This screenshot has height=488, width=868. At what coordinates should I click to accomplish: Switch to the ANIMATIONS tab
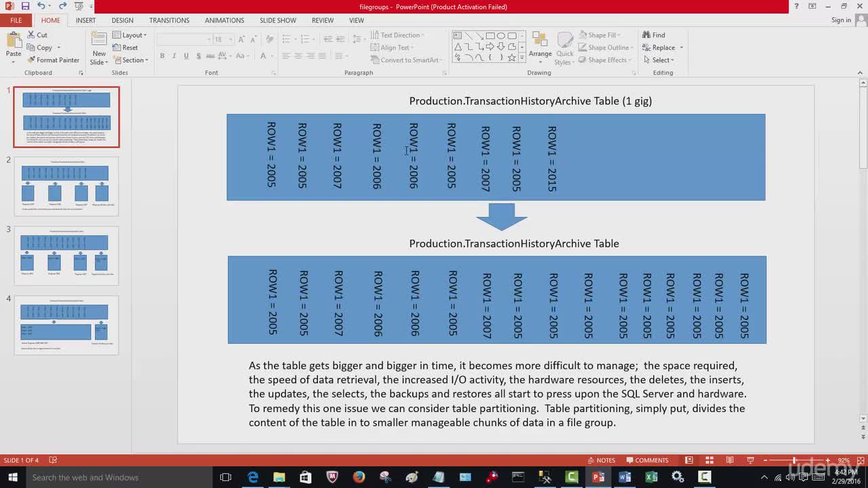pyautogui.click(x=224, y=20)
